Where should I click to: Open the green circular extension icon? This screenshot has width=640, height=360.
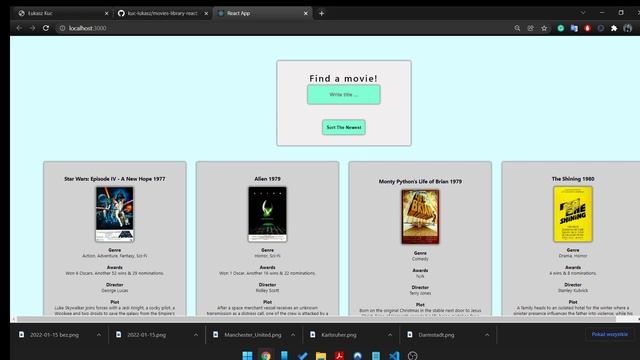561,28
